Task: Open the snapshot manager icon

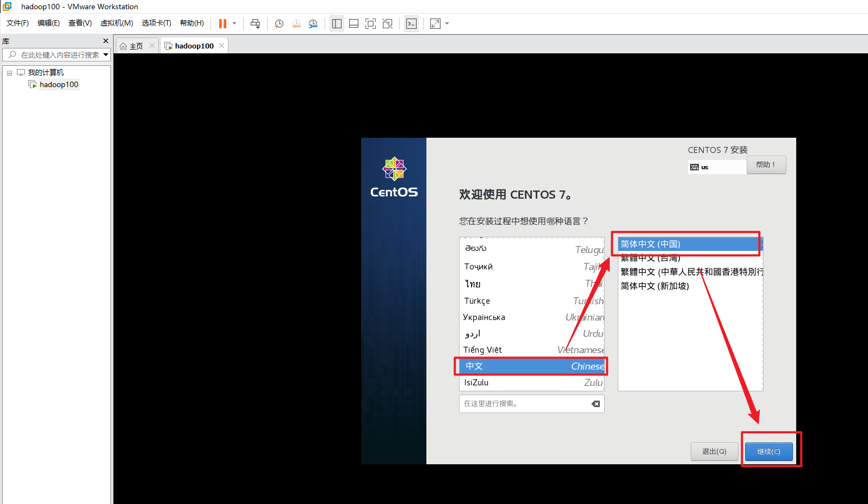Action: tap(313, 23)
